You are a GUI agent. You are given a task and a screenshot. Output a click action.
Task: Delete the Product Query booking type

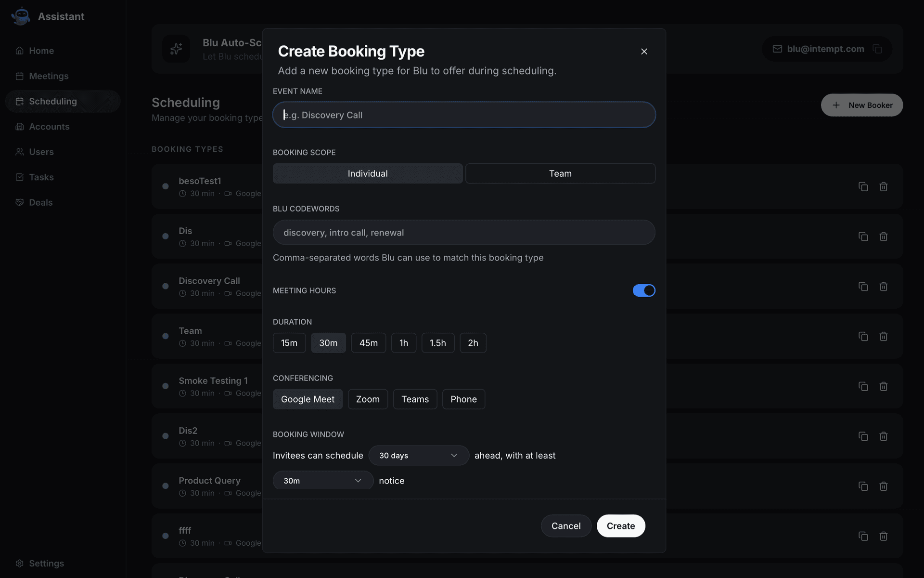point(884,486)
